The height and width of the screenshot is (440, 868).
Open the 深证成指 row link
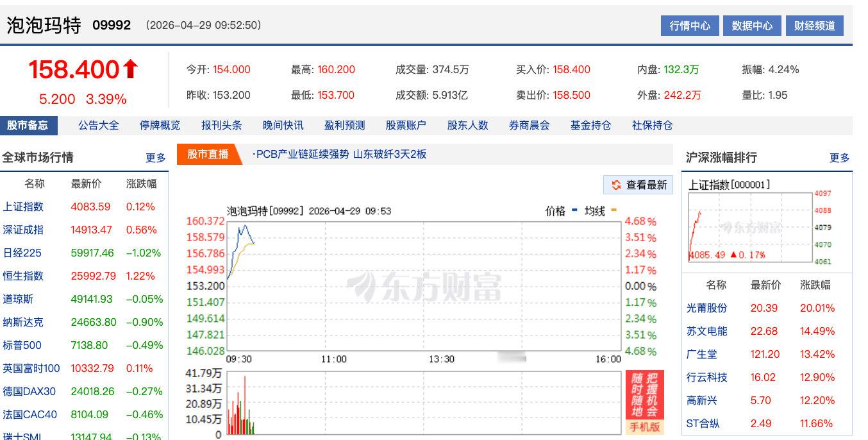(24, 230)
